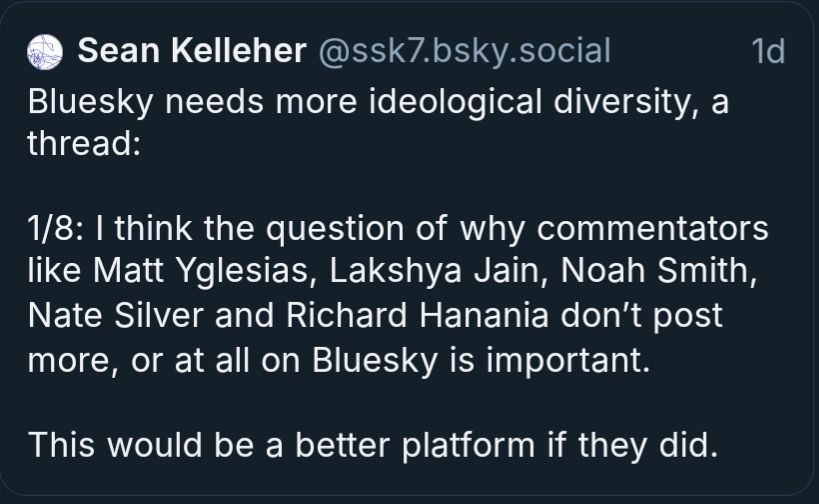Open Sean Kelleher's profile avatar

(45, 52)
